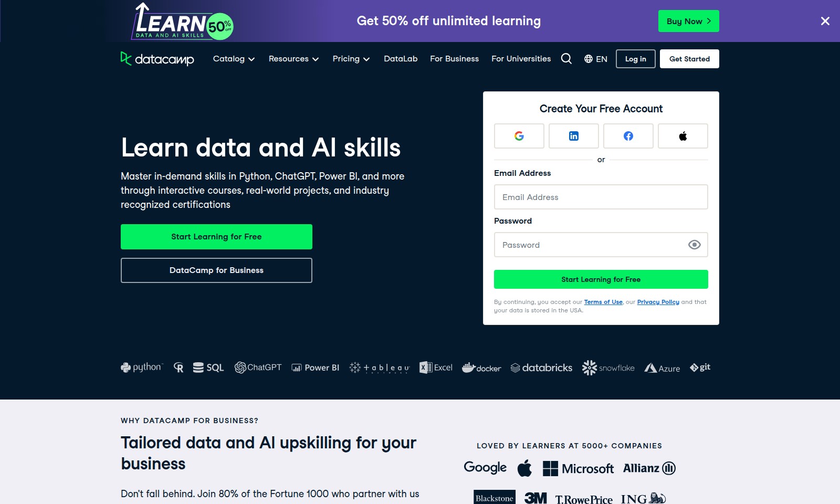Click the Email Address input field
840x504 pixels.
point(601,197)
